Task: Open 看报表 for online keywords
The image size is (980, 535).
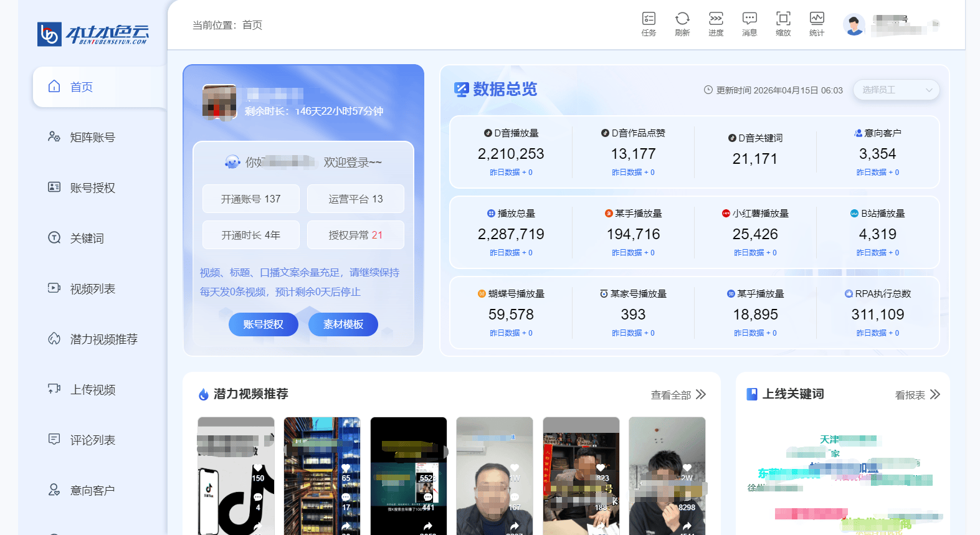Action: [917, 395]
